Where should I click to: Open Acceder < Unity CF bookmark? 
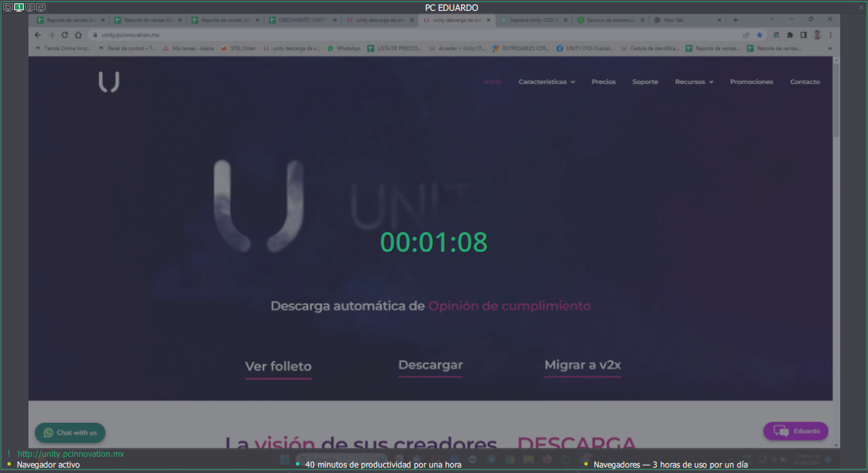click(458, 48)
